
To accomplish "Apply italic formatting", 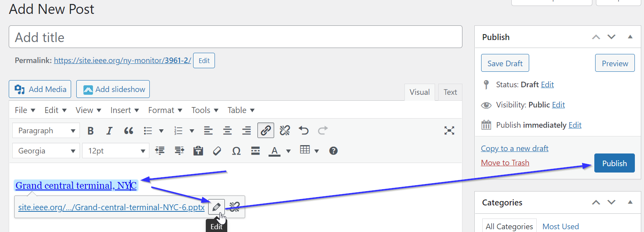I will [109, 130].
